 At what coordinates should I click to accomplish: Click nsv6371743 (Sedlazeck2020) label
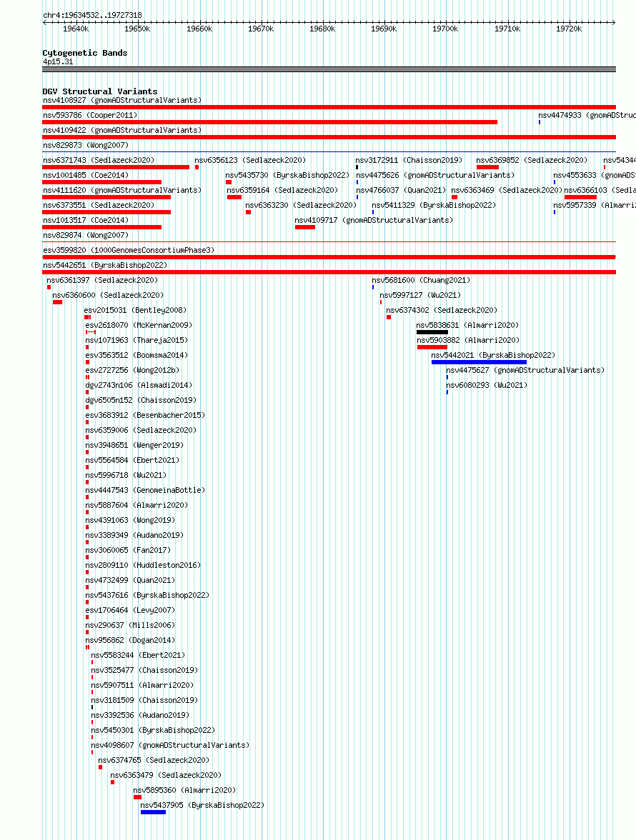(99, 160)
